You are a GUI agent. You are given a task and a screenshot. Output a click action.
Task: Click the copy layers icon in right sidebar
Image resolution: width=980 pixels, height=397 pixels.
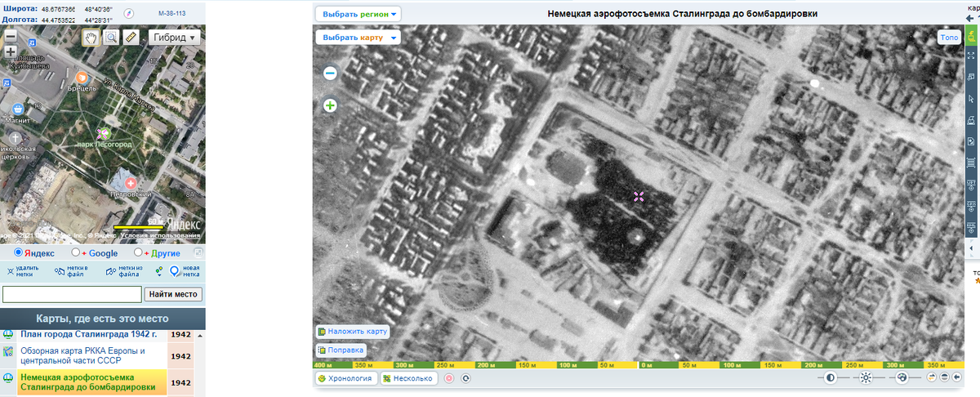coord(972,77)
